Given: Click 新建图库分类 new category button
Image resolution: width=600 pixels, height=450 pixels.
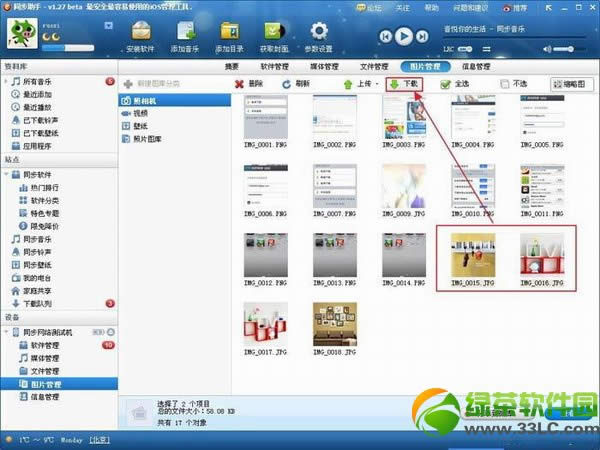Looking at the screenshot, I should tap(152, 84).
